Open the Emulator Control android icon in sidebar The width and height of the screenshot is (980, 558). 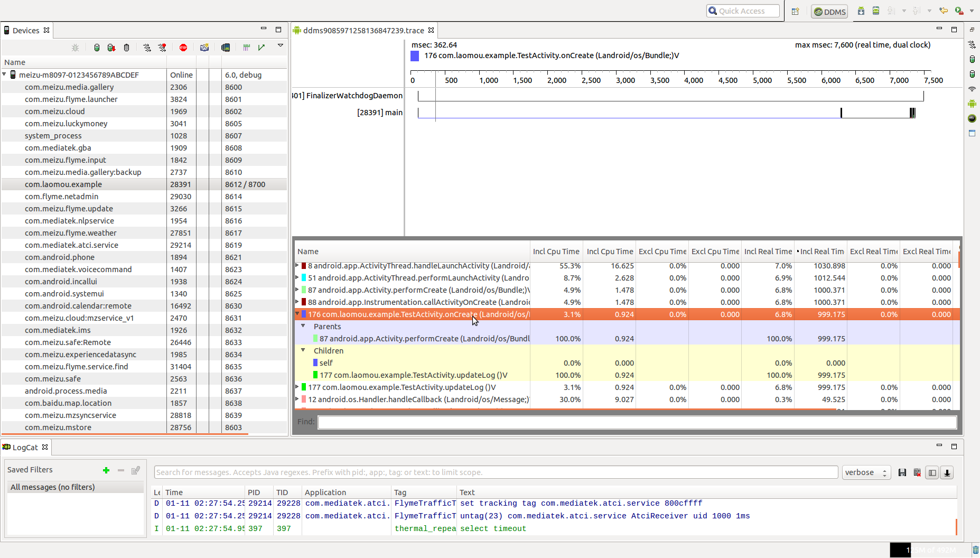point(972,104)
